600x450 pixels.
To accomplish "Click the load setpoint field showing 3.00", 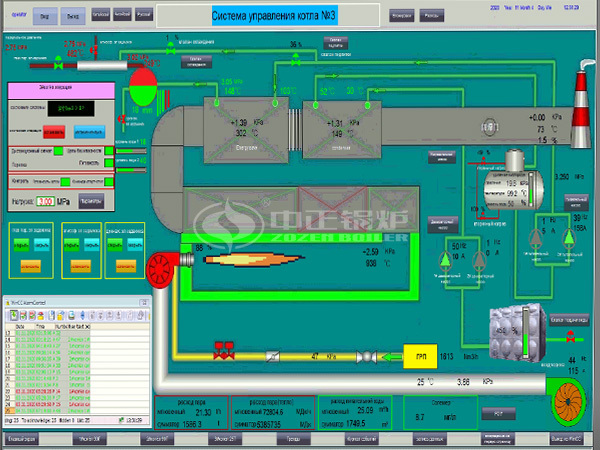I will click(45, 201).
